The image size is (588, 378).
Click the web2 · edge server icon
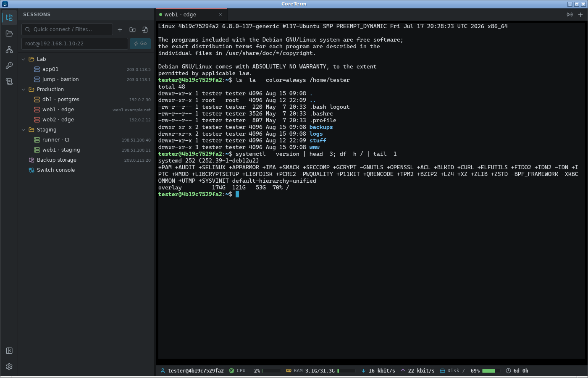(x=37, y=120)
